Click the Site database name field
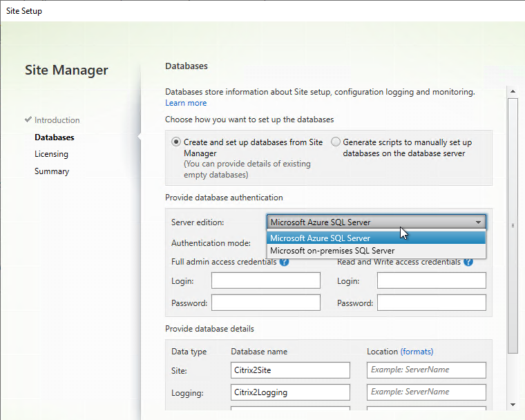Image resolution: width=525 pixels, height=420 pixels. 290,370
